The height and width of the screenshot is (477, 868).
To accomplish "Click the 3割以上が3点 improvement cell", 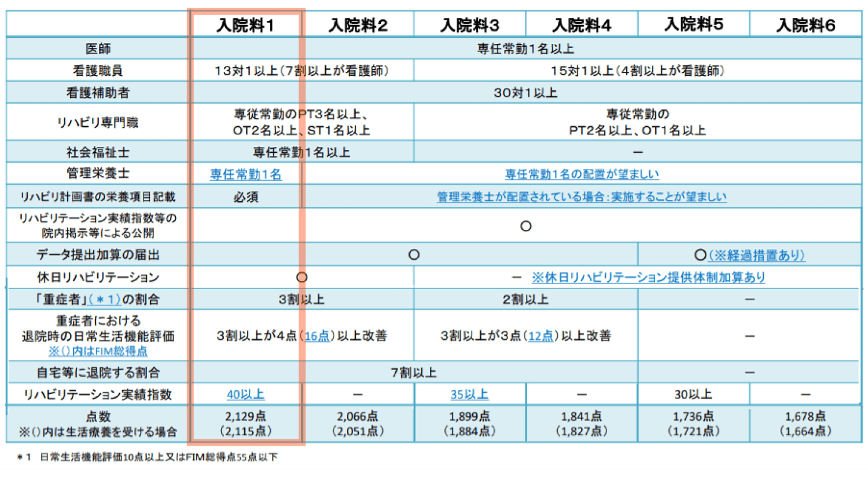I will click(525, 336).
